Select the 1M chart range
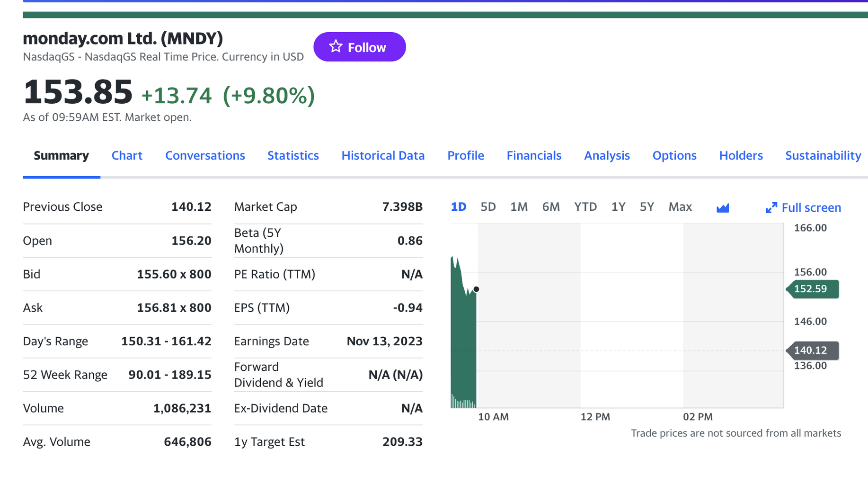The width and height of the screenshot is (868, 485). coord(519,207)
